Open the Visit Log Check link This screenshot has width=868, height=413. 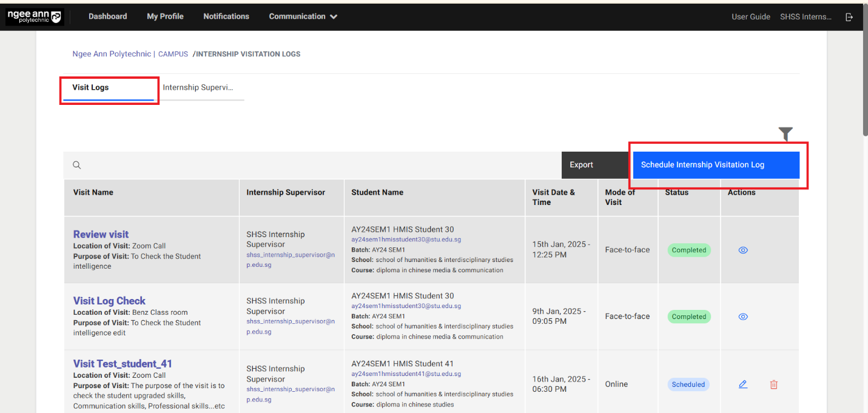109,301
